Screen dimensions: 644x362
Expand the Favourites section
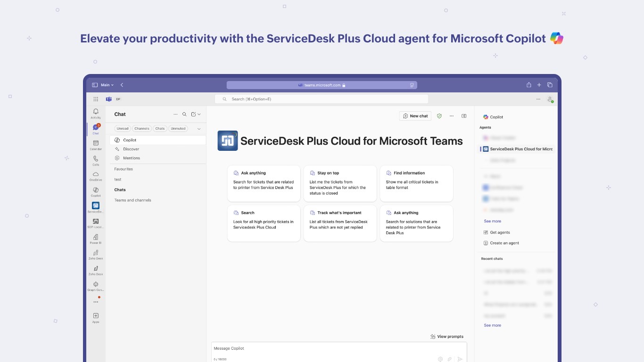pos(124,169)
